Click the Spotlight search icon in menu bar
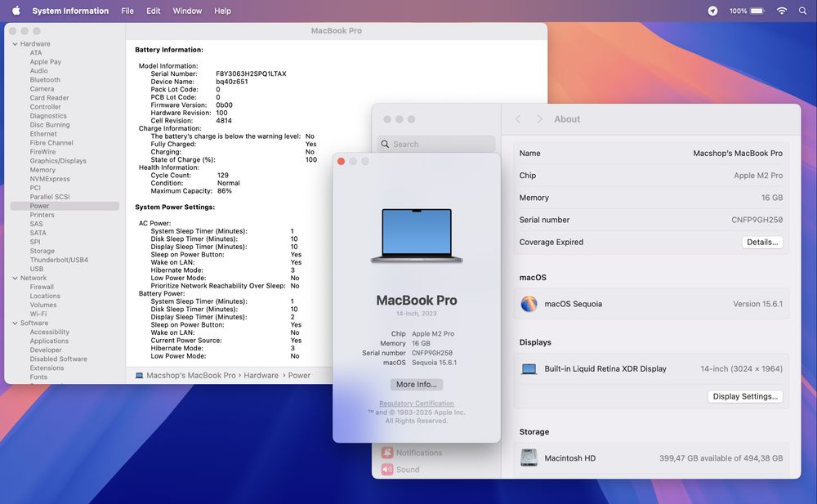817x504 pixels. click(802, 11)
